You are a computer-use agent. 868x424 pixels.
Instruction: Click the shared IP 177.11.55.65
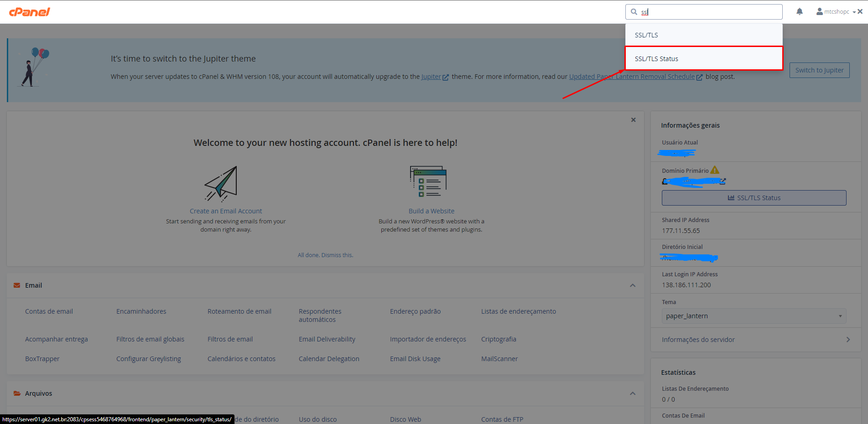tap(681, 231)
